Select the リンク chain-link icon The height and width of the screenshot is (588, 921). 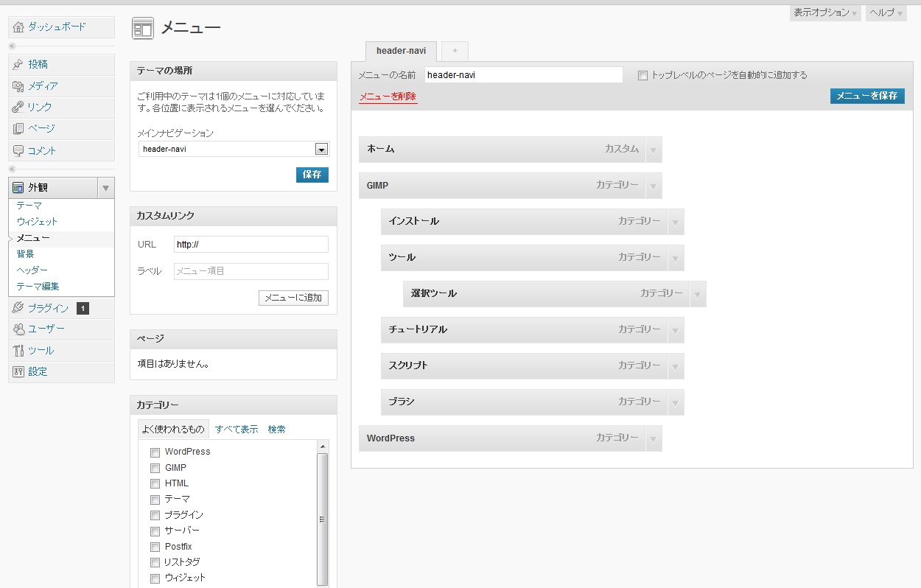19,107
